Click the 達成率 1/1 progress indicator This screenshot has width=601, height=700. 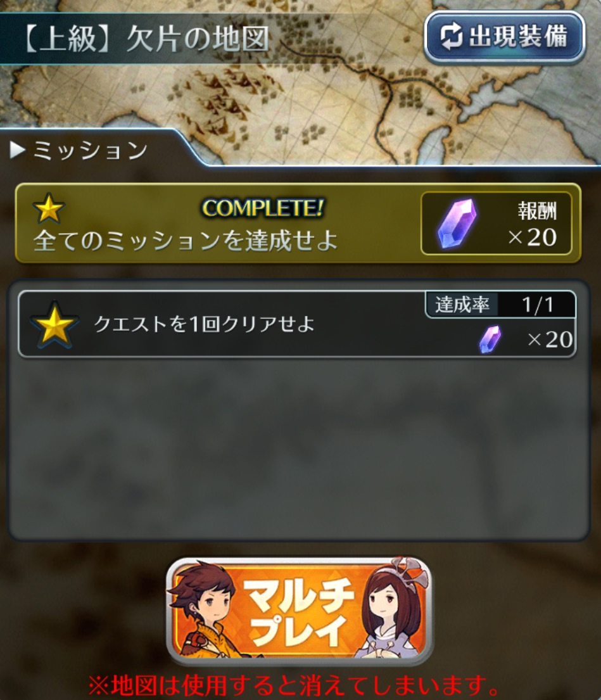500,305
